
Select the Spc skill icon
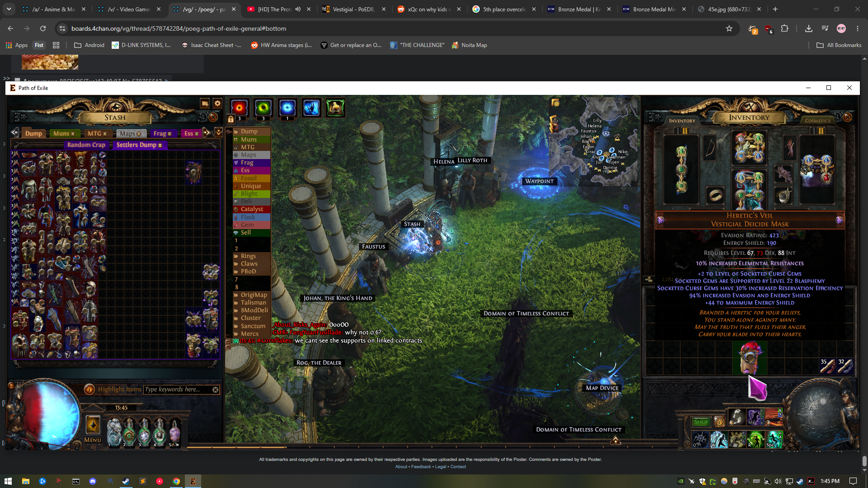[774, 439]
